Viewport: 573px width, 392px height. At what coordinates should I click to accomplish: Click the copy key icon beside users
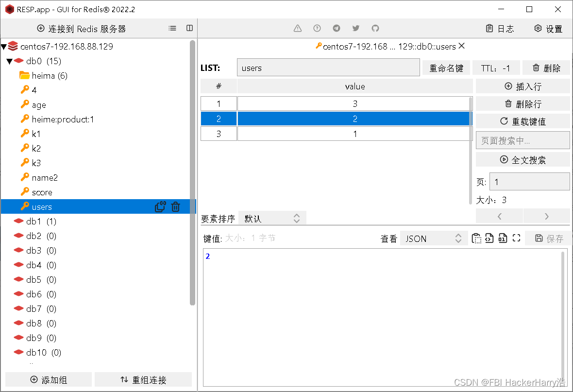tap(160, 206)
